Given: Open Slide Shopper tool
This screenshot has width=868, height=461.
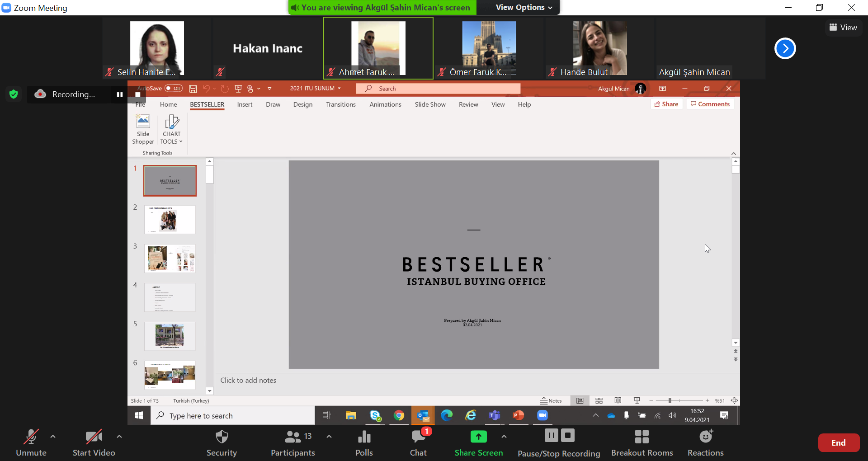Looking at the screenshot, I should coord(143,129).
